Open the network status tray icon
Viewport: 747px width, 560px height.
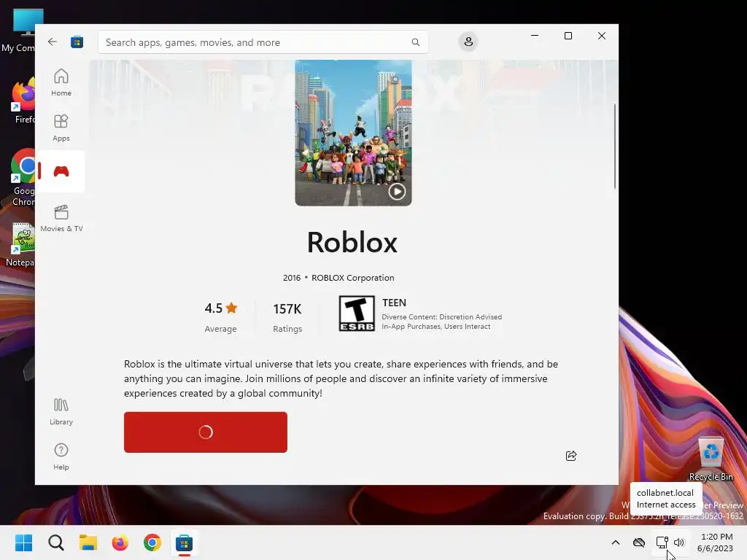coord(662,542)
